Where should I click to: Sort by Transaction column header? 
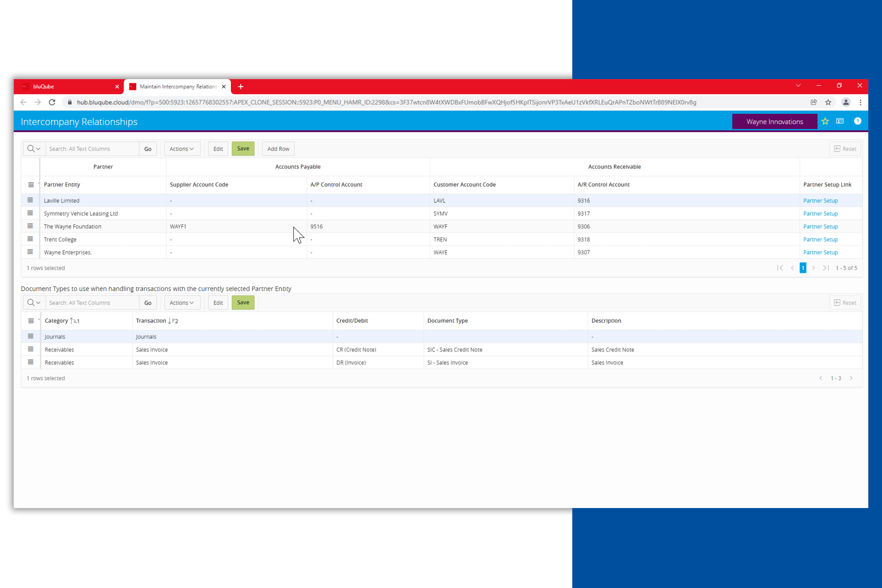click(x=151, y=321)
